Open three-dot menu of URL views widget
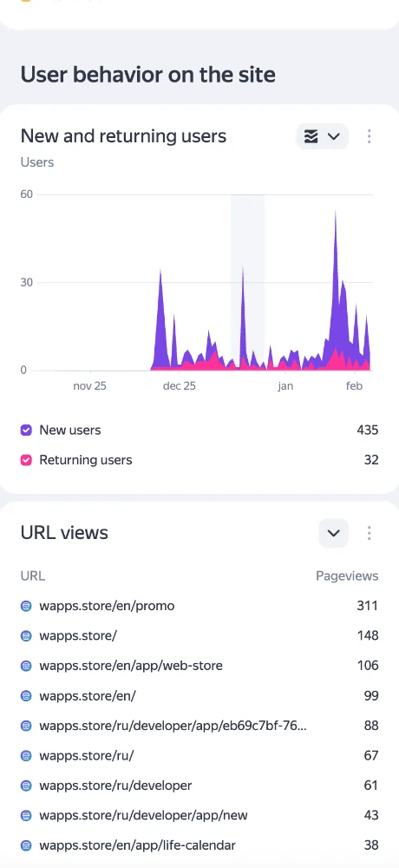 370,533
